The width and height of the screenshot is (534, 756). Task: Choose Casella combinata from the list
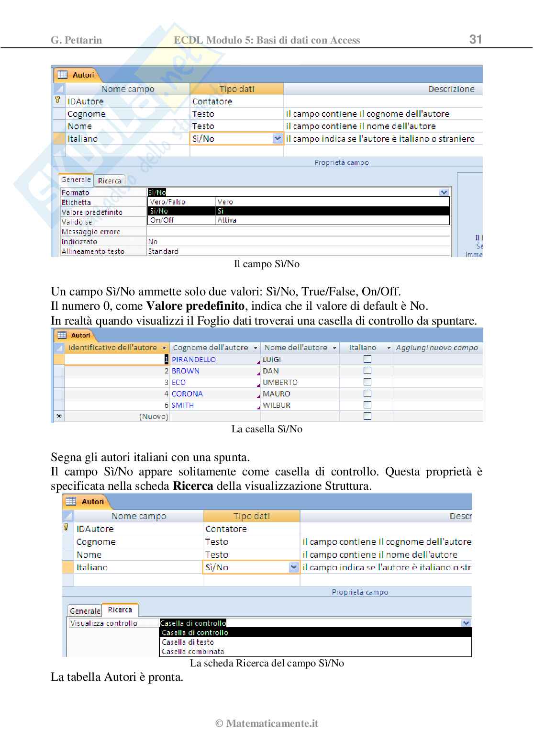coord(193,652)
